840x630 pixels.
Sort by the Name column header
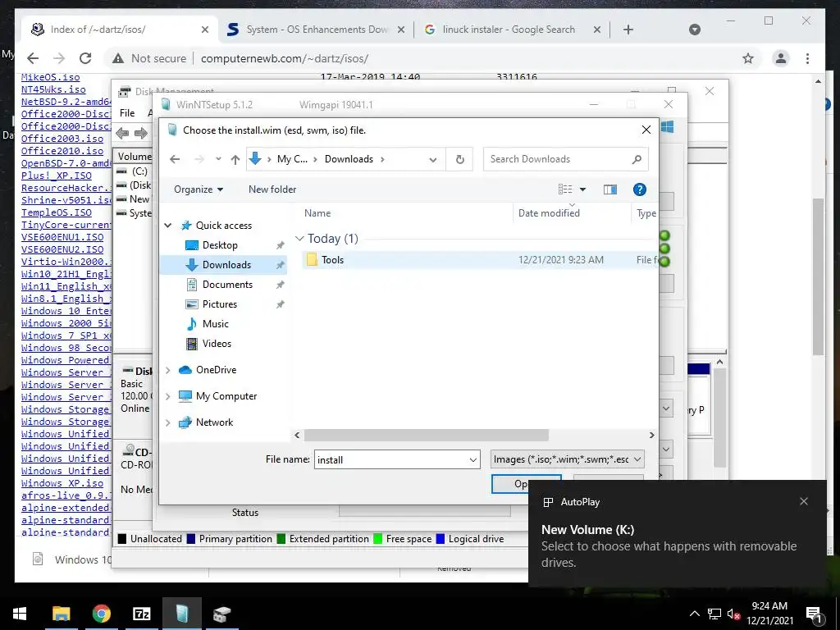pyautogui.click(x=317, y=213)
